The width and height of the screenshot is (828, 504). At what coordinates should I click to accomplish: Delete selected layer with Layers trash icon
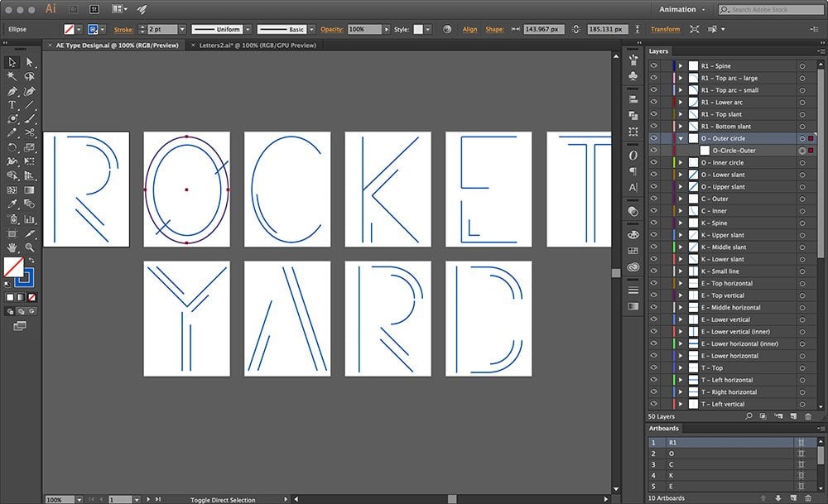click(x=807, y=416)
